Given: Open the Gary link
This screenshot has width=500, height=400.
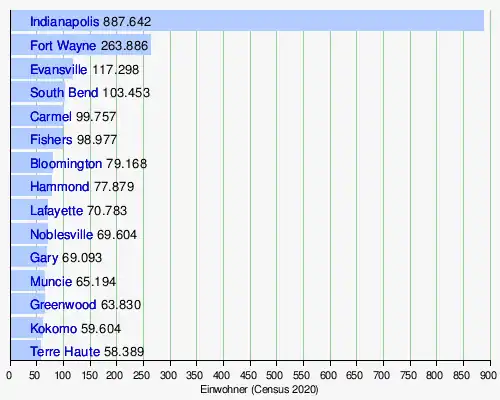Looking at the screenshot, I should [x=44, y=258].
